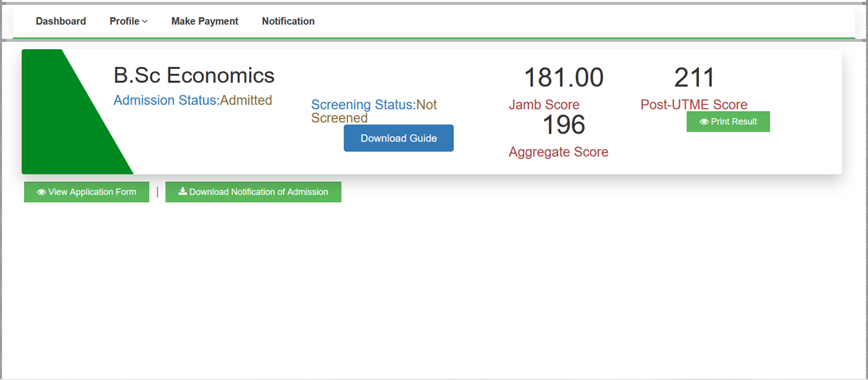The height and width of the screenshot is (380, 868).
Task: Click the 211 Post-UTME score value
Action: click(x=694, y=77)
